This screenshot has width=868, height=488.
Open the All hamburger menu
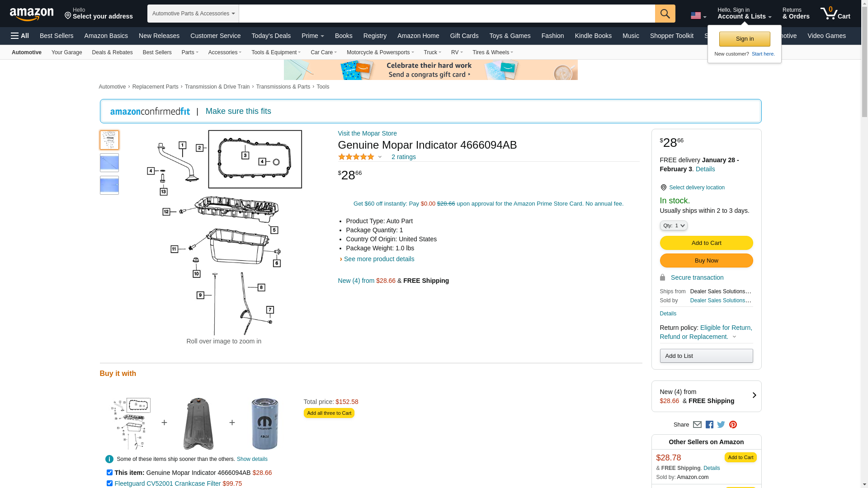click(20, 36)
